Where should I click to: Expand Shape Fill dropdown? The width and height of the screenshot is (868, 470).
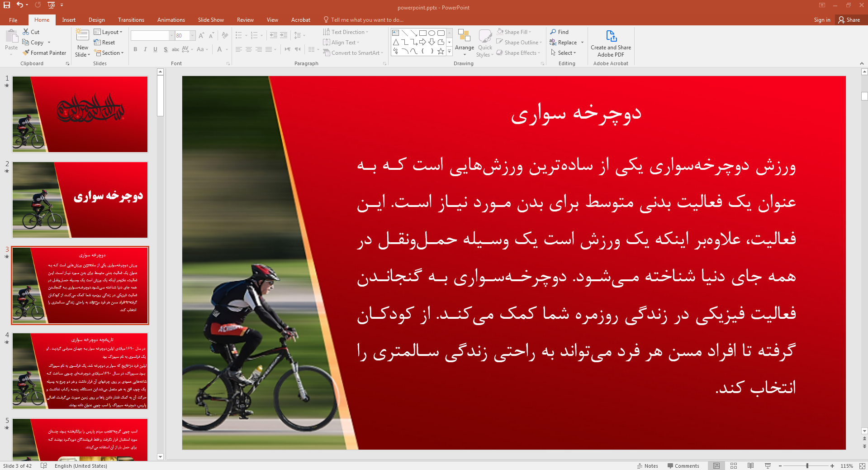(x=530, y=32)
